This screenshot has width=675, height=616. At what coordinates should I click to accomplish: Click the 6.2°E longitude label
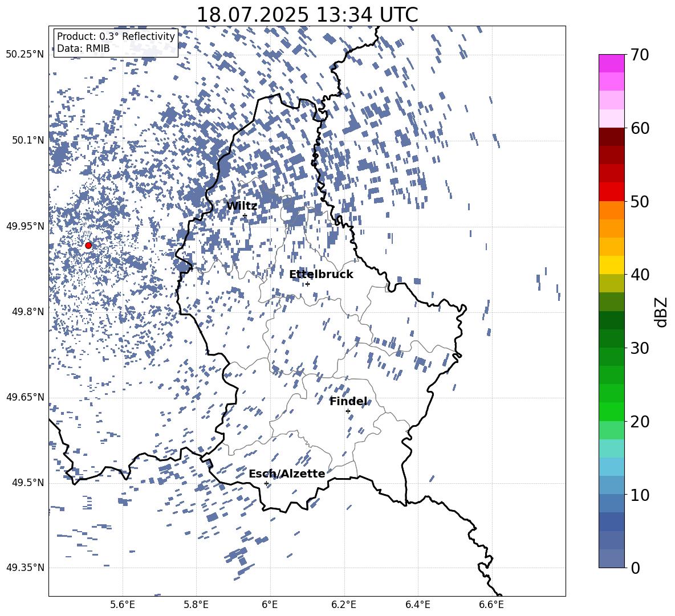[x=344, y=605]
